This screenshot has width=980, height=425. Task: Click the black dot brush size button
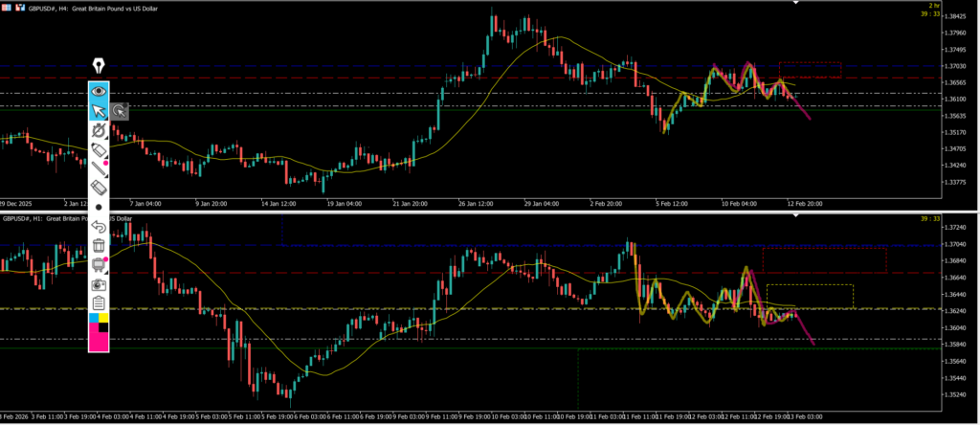pyautogui.click(x=99, y=207)
